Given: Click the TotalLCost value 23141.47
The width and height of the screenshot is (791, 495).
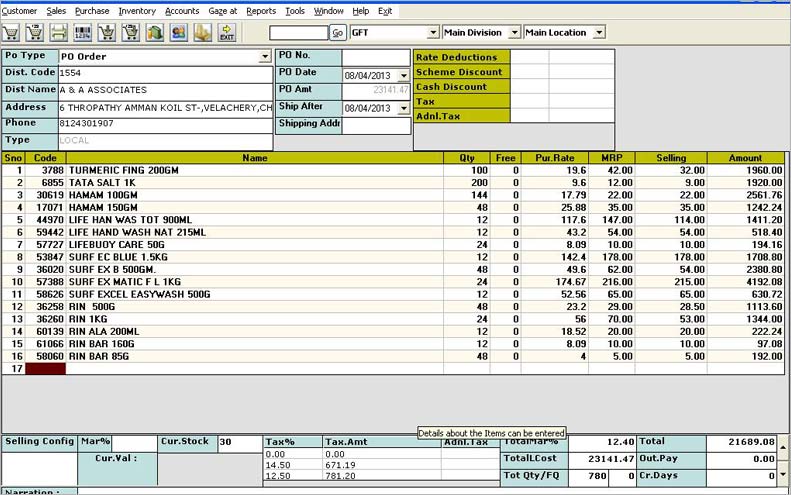Looking at the screenshot, I should 602,459.
